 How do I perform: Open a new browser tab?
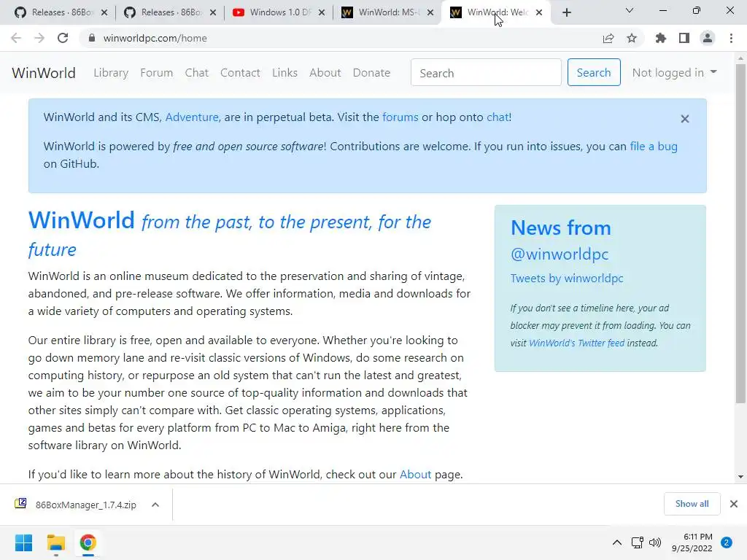[566, 12]
